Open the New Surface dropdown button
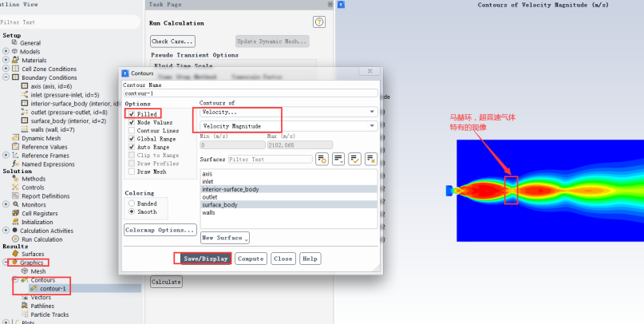Screen dimensions: 644x324 point(225,238)
